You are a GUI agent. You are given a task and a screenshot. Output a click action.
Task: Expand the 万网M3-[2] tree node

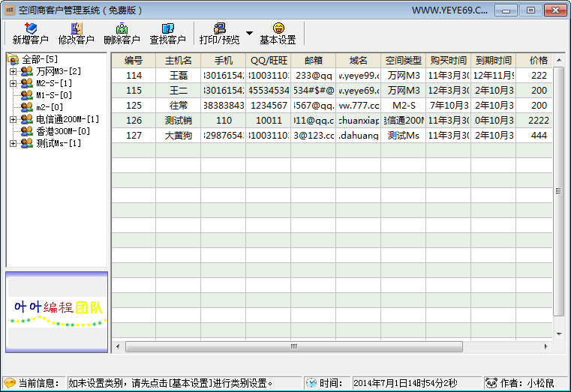[13, 71]
